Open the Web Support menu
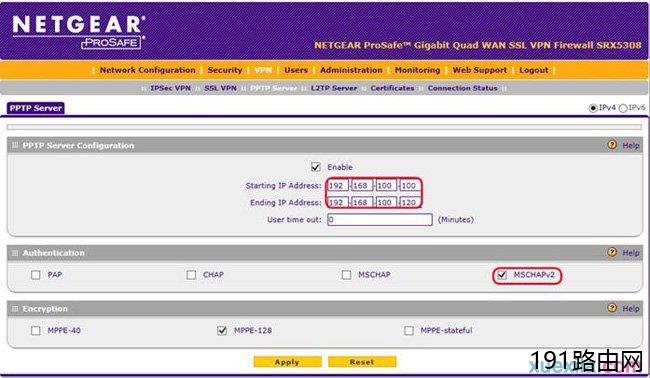 (x=480, y=70)
